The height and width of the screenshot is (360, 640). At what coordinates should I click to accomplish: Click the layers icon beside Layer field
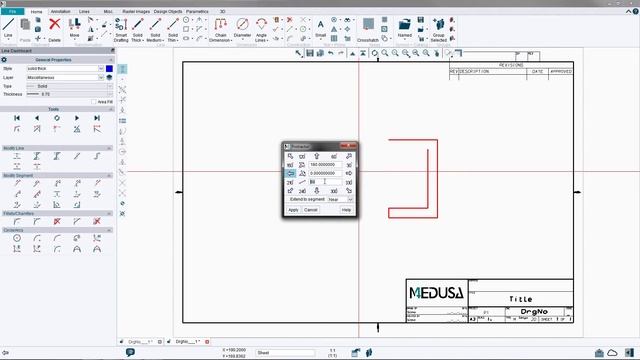[109, 77]
